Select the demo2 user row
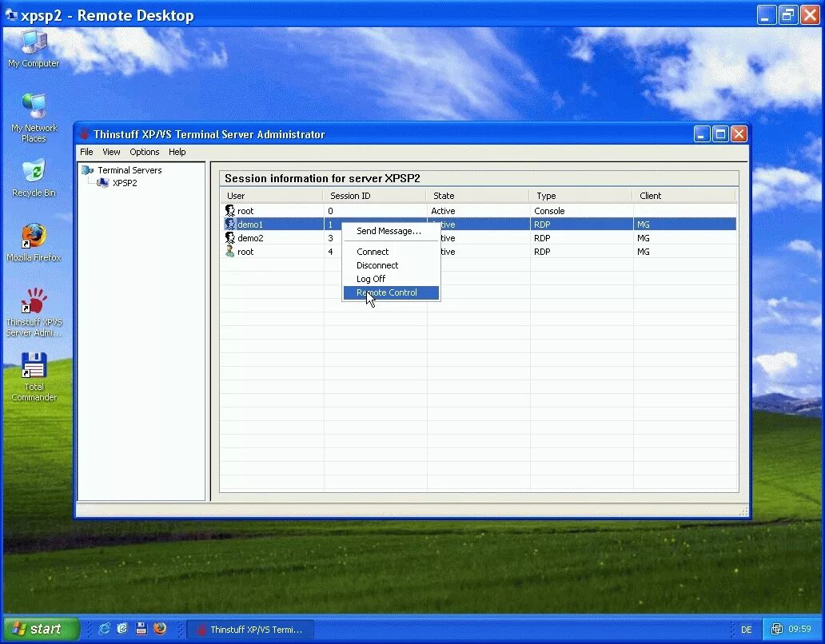The height and width of the screenshot is (644, 825). 478,237
